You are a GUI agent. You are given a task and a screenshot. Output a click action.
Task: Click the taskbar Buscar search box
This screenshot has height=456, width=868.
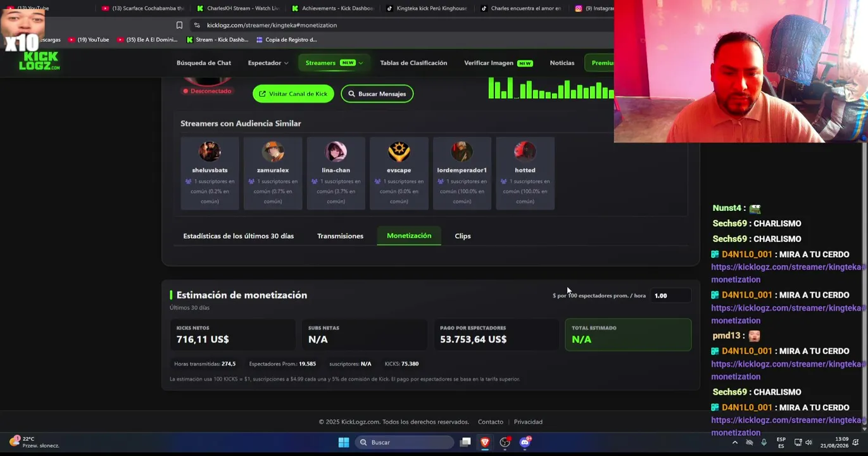pyautogui.click(x=404, y=442)
